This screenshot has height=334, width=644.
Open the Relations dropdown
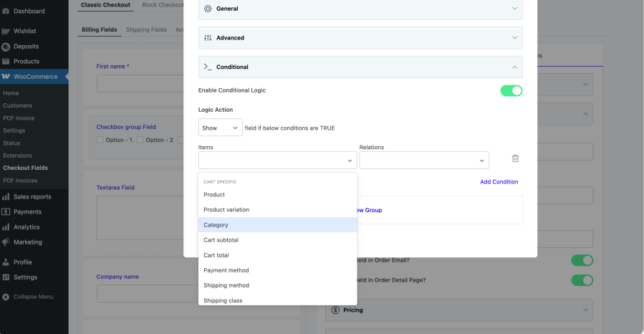tap(423, 161)
